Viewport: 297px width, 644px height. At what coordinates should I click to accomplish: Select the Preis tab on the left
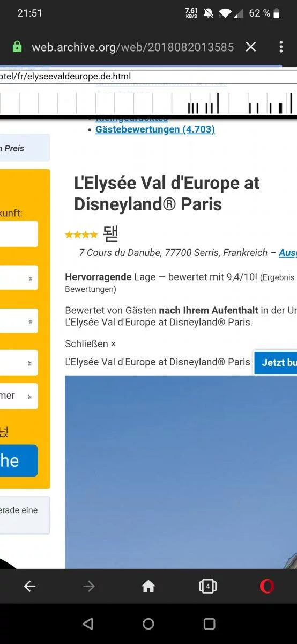pos(25,148)
